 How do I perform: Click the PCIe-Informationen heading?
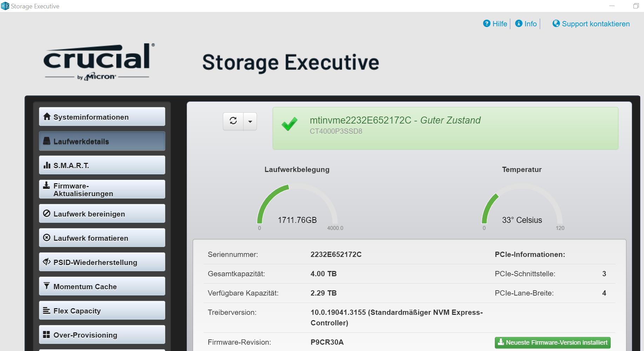[530, 254]
